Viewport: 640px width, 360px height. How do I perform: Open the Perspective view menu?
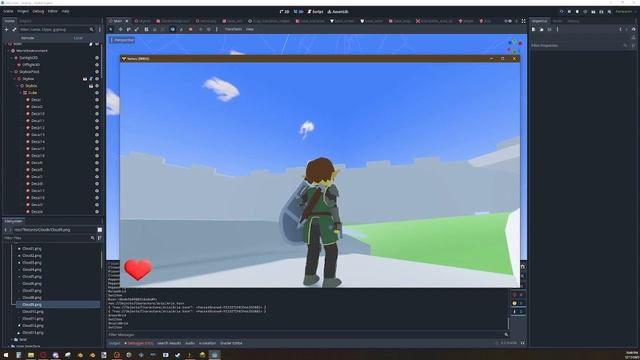pos(122,40)
